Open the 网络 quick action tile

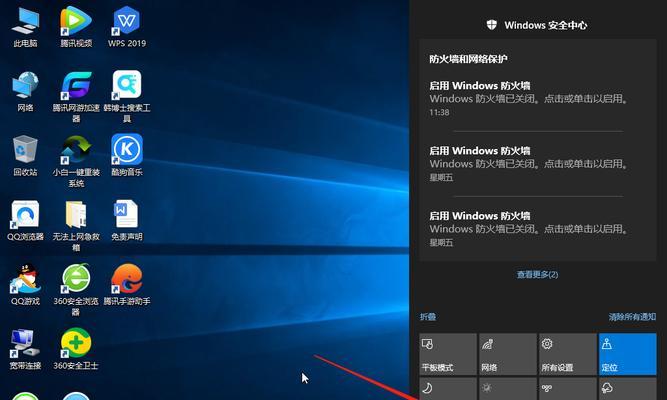508,354
